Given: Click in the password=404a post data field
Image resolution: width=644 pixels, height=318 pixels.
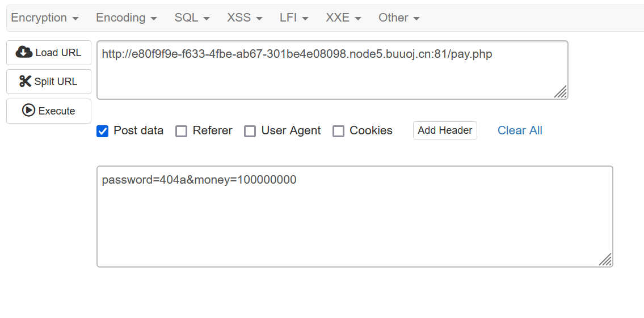Looking at the screenshot, I should (355, 217).
